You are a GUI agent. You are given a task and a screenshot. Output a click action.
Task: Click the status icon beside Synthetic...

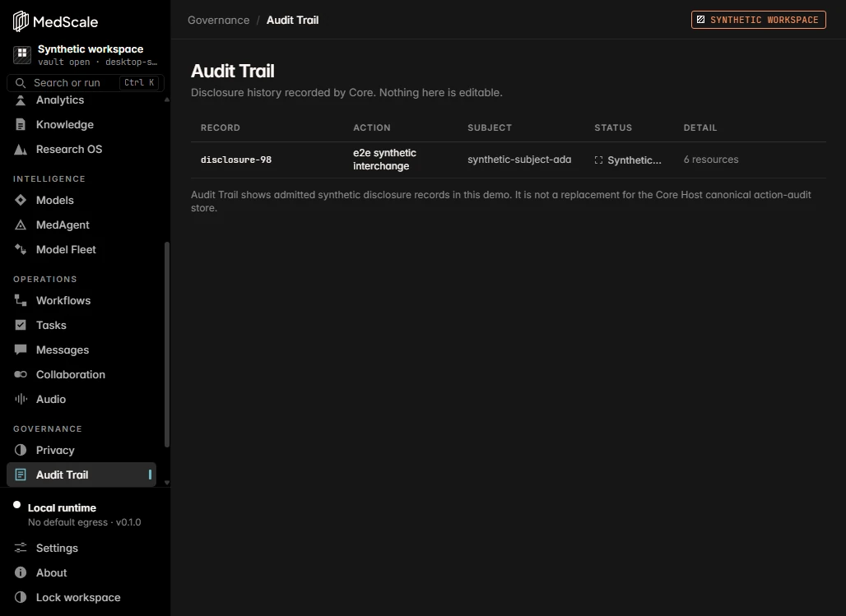pyautogui.click(x=598, y=160)
